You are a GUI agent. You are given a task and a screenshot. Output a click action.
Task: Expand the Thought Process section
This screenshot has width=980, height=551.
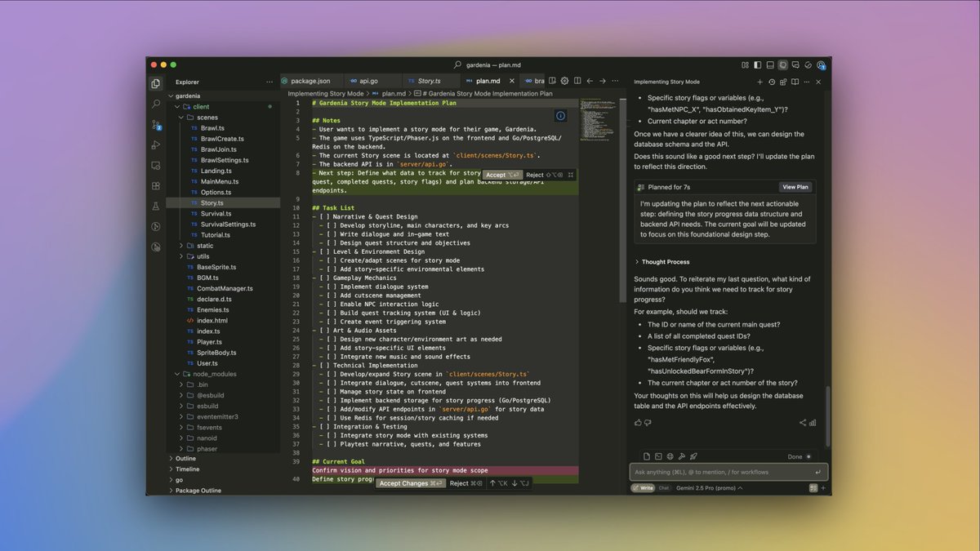point(661,262)
